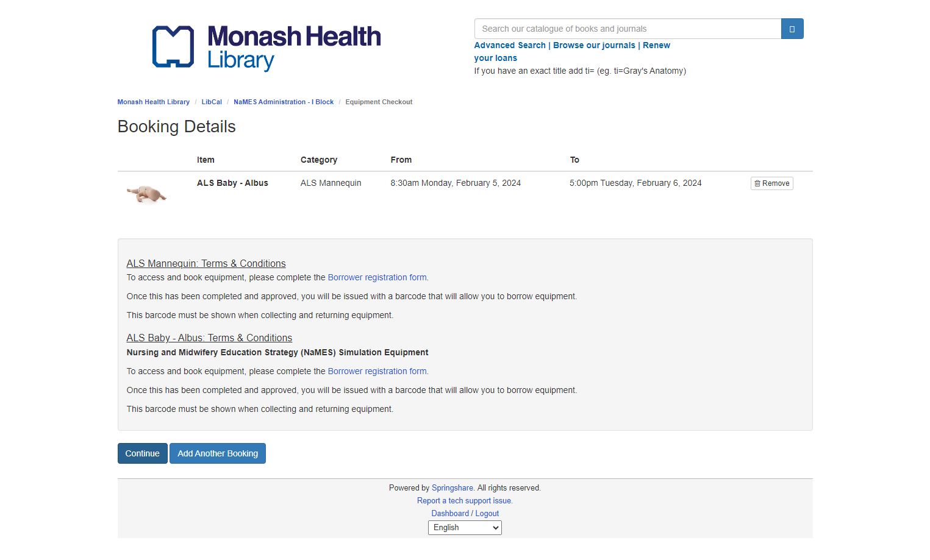The image size is (930, 560).
Task: Open Borrower registration form under ALS Baby terms
Action: point(377,371)
